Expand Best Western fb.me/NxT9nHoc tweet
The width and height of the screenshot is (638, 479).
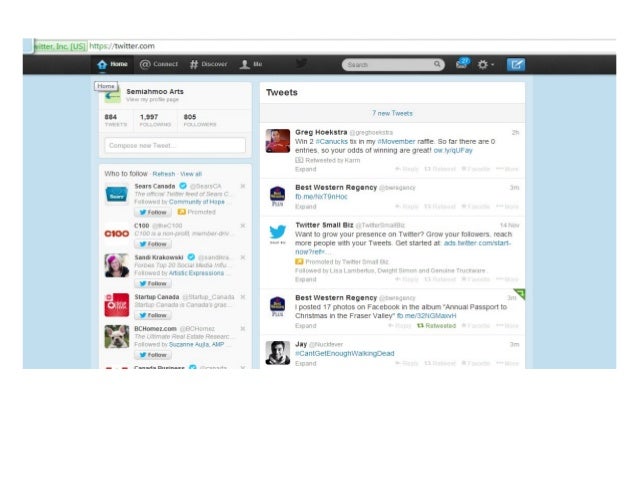[306, 206]
